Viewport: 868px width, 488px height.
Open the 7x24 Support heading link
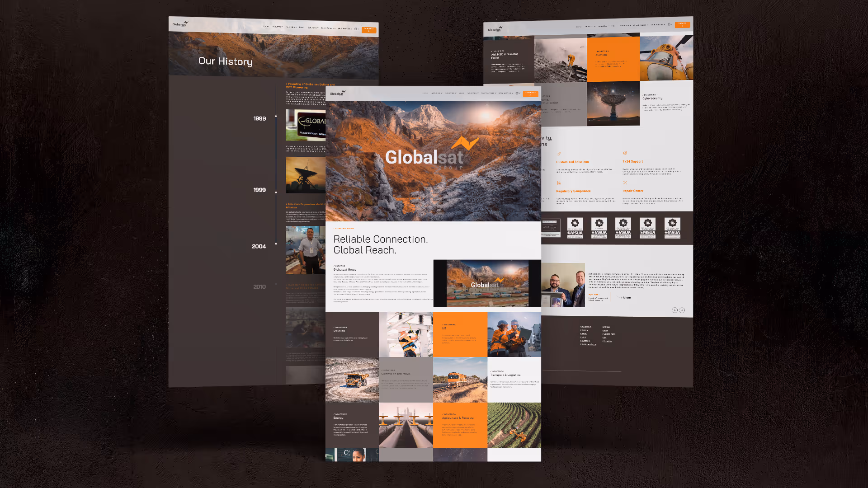pos(632,161)
